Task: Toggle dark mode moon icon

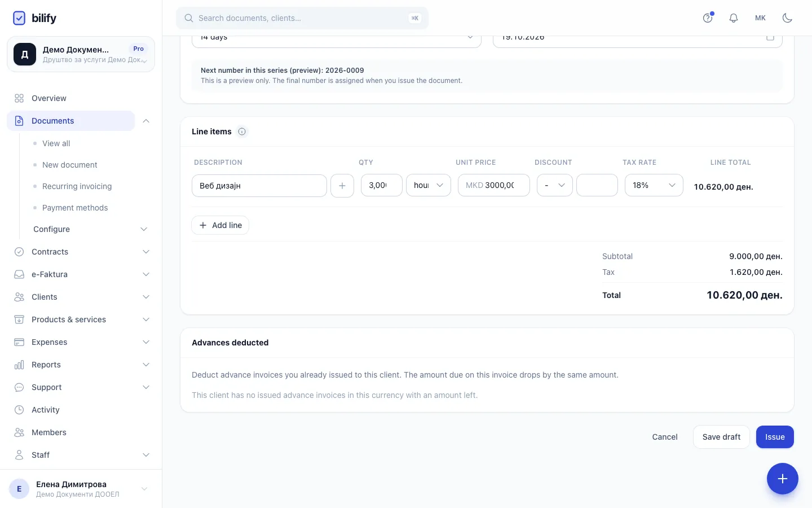Action: click(x=787, y=18)
